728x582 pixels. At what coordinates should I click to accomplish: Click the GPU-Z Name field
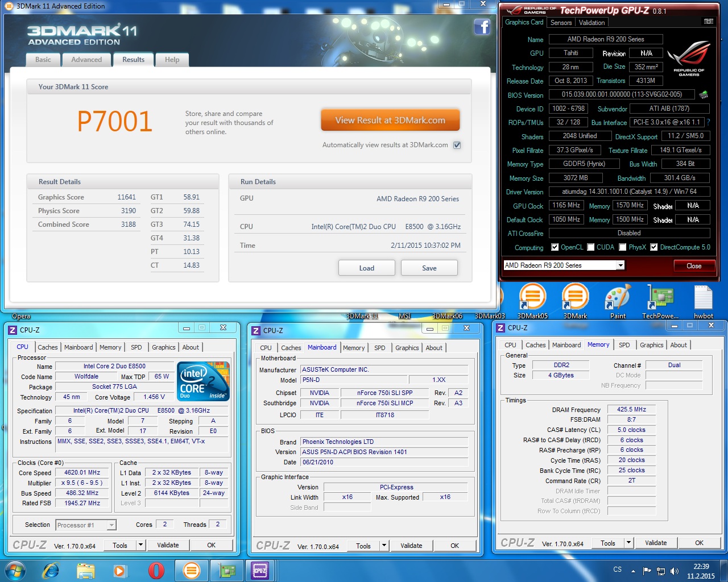606,39
